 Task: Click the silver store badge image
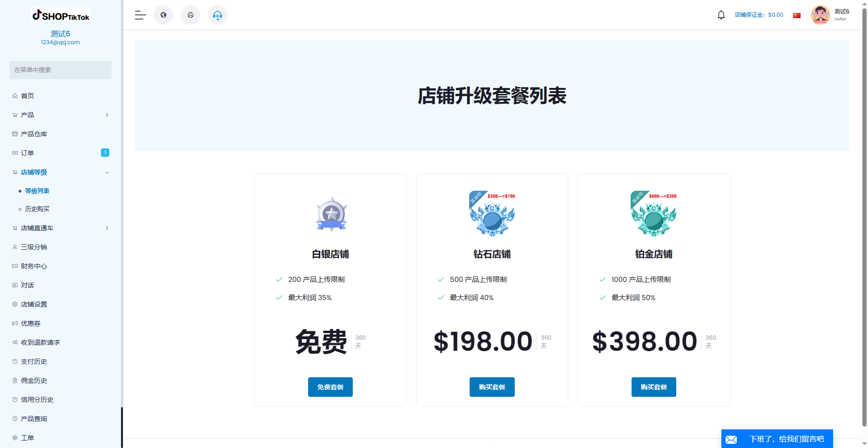pyautogui.click(x=331, y=214)
